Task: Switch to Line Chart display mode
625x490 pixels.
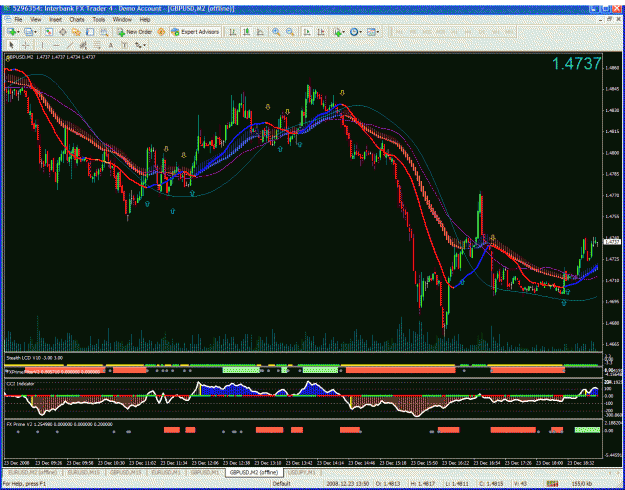Action: 260,32
